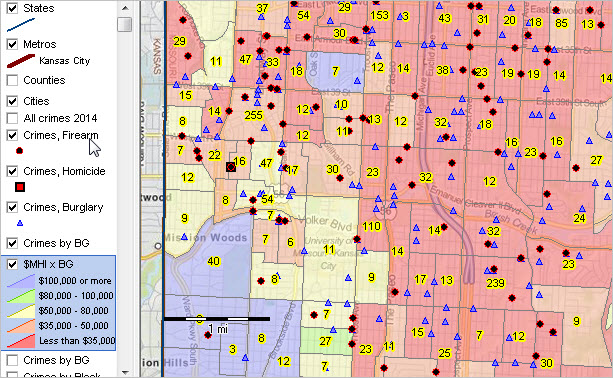Enable the Counties layer checkbox

(13, 80)
